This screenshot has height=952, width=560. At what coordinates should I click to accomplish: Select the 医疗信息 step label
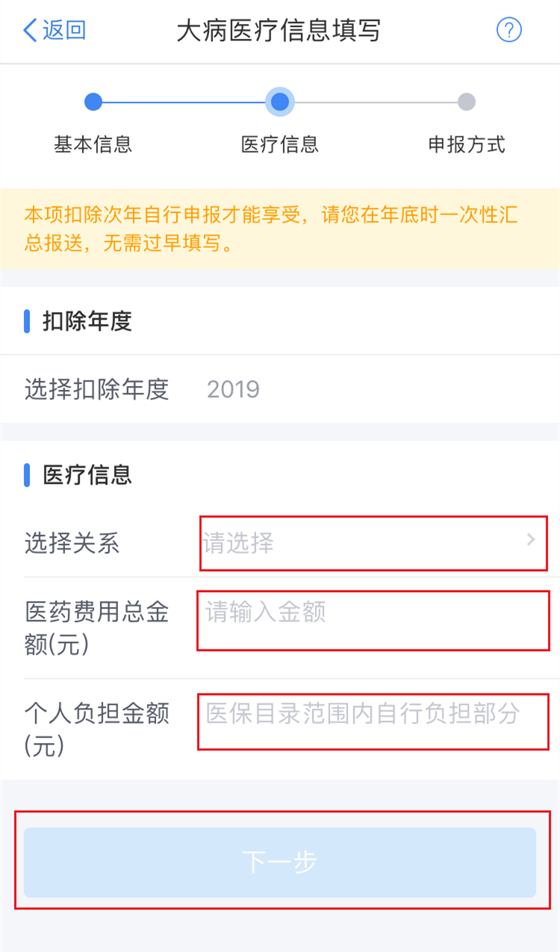[280, 144]
